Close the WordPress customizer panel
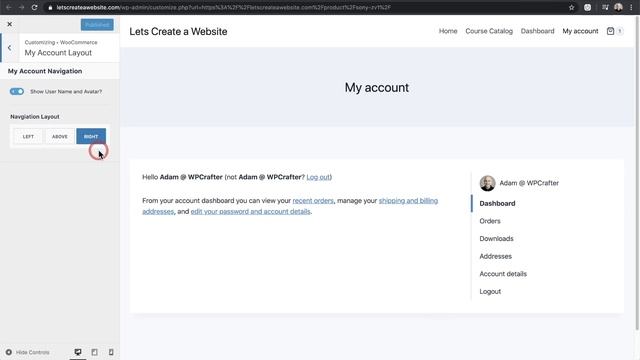 point(9,24)
